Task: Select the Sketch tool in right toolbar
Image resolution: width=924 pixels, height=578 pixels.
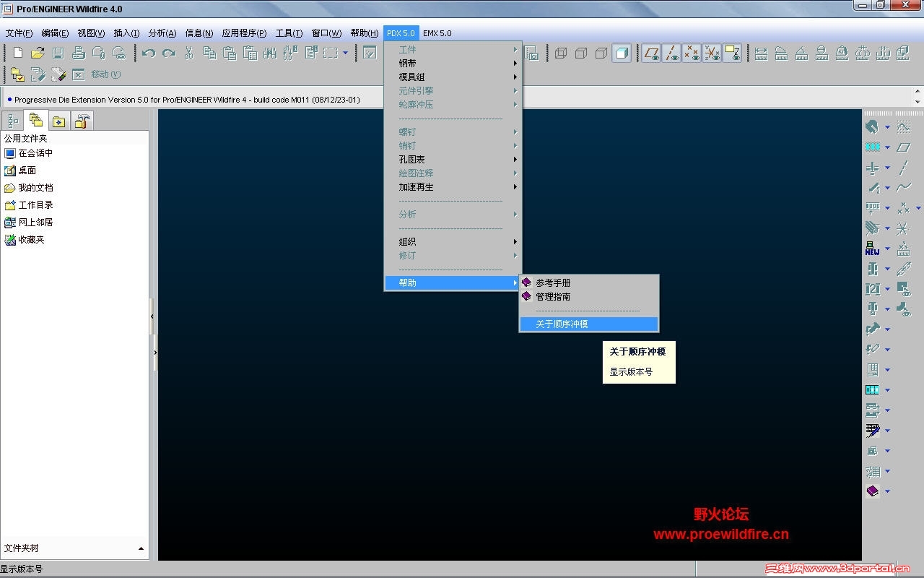Action: coord(903,127)
